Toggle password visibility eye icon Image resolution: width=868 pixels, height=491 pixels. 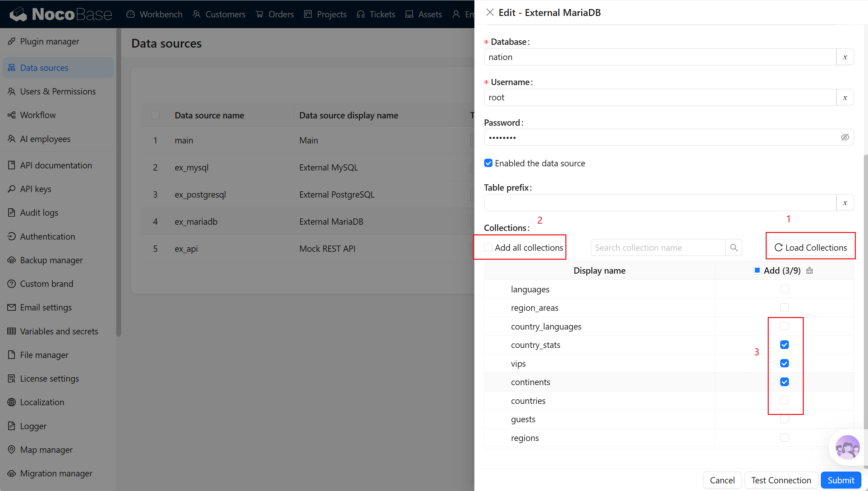(845, 138)
